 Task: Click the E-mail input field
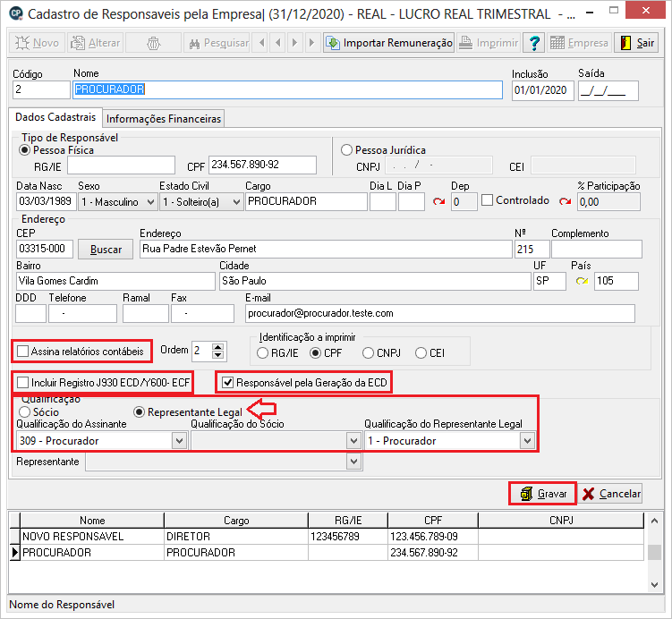coord(440,314)
